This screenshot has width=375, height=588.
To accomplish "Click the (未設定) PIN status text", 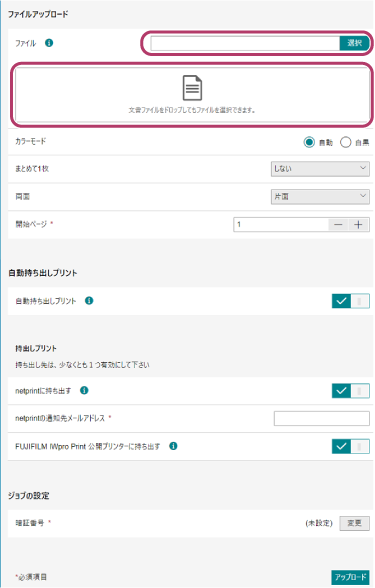I will point(319,523).
